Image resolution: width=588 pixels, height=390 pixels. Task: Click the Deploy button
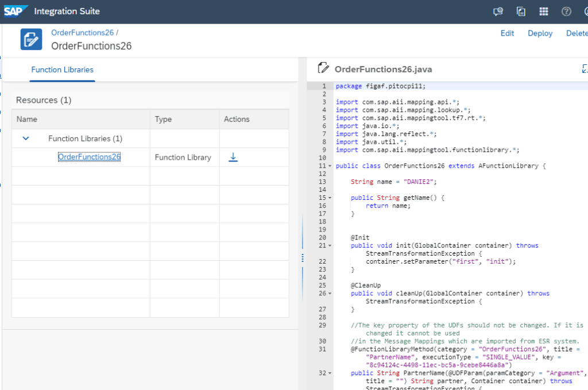540,33
